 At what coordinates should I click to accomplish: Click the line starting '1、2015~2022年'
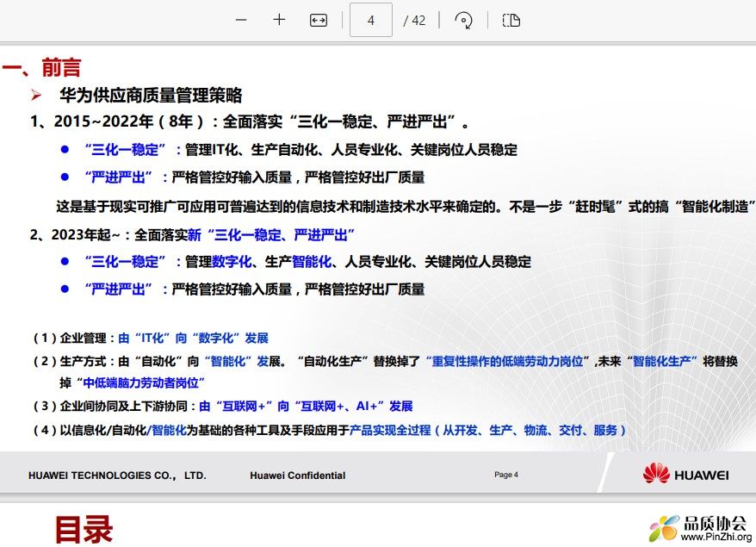(249, 121)
